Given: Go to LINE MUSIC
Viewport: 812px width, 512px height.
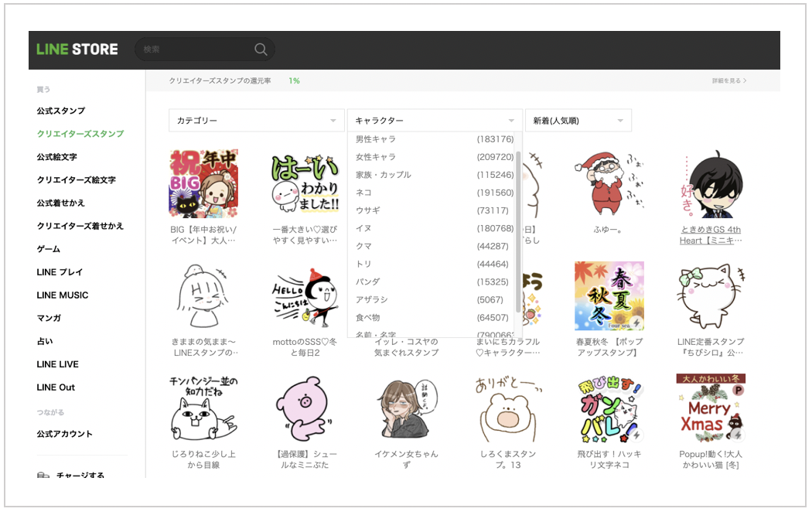Looking at the screenshot, I should pyautogui.click(x=63, y=295).
